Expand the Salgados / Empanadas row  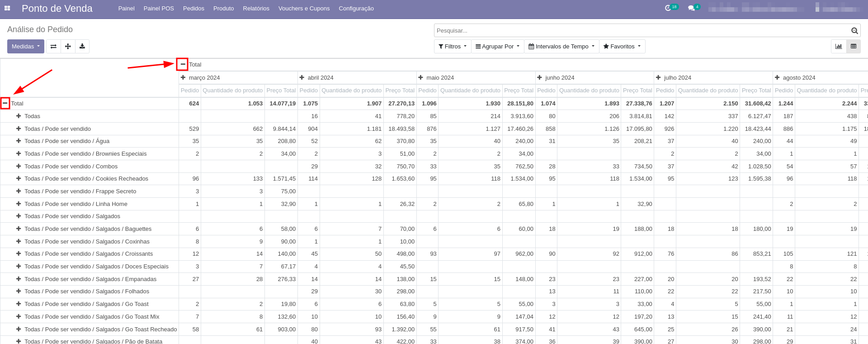(19, 279)
